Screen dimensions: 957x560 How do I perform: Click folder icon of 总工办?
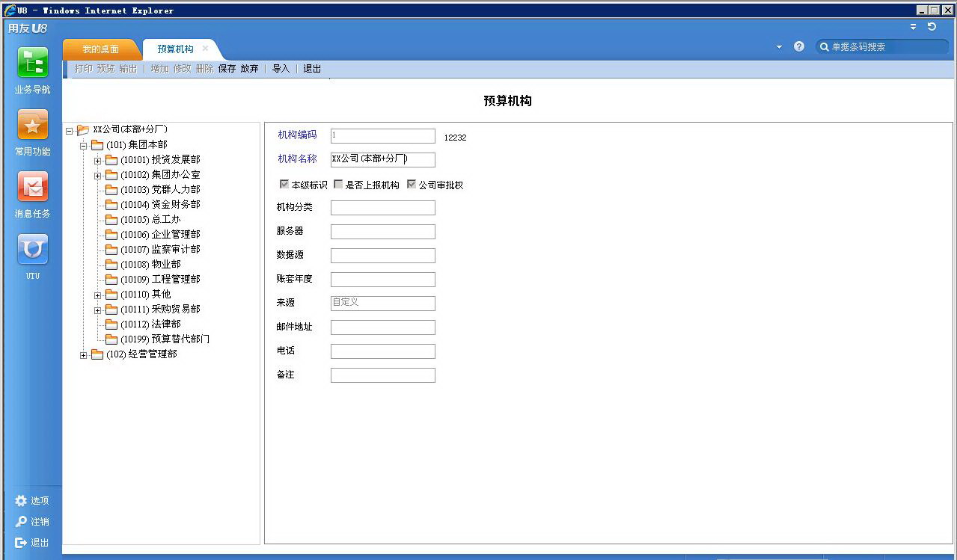click(x=111, y=220)
